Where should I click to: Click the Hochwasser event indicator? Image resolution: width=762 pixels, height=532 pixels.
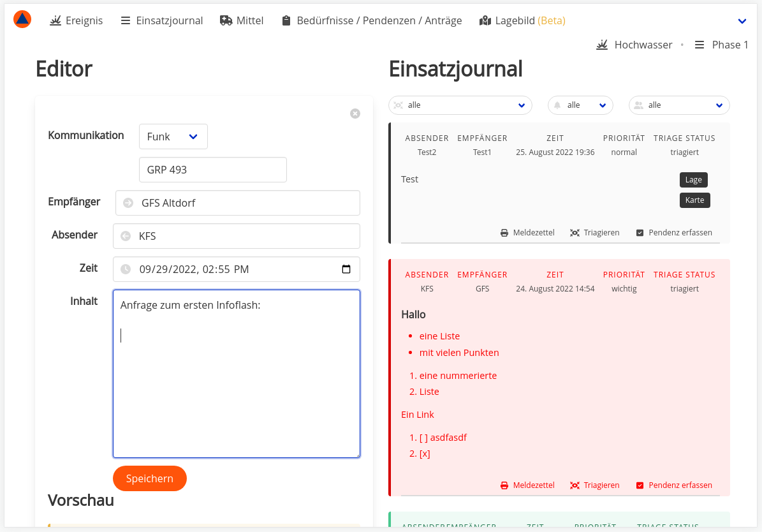point(634,45)
